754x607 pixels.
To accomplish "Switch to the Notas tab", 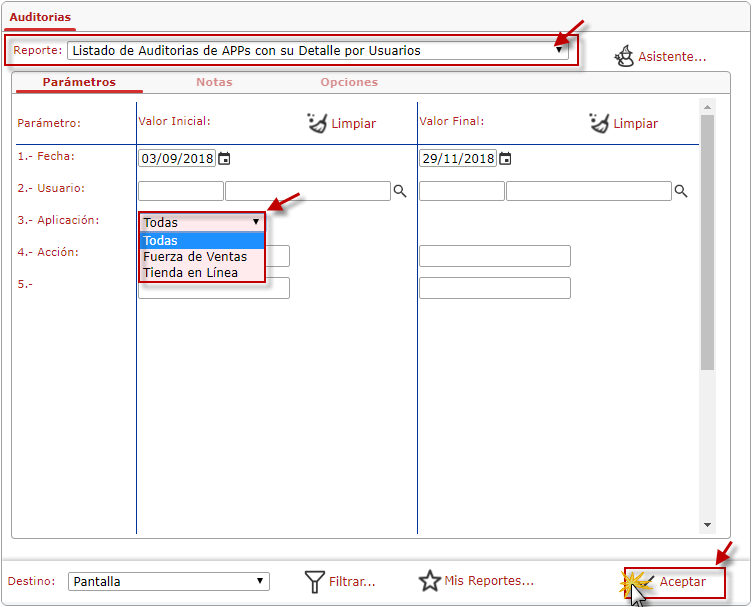I will [214, 82].
